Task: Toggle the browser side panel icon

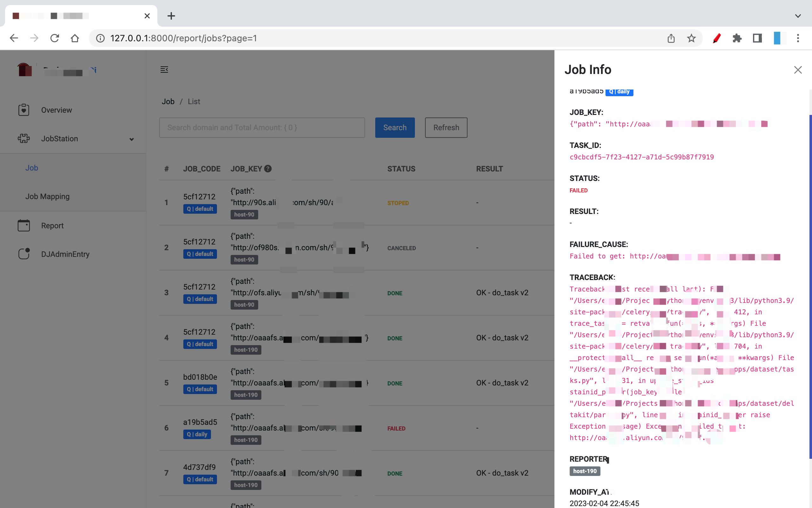Action: (757, 38)
